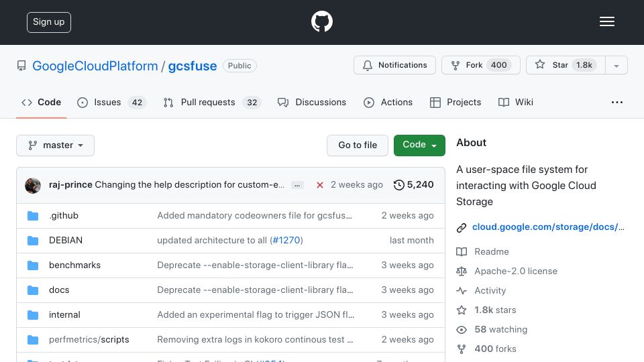Open the Wiki tab
644x362 pixels.
click(516, 102)
